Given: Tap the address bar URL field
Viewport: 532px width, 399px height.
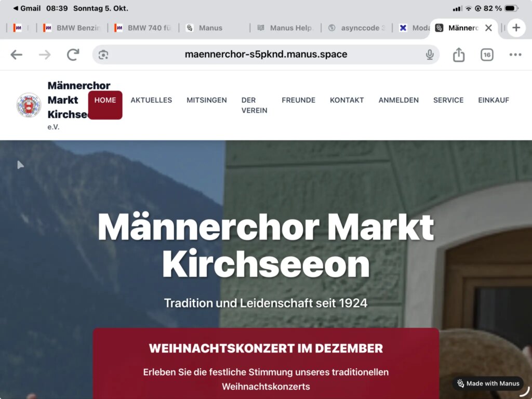Looking at the screenshot, I should 266,55.
